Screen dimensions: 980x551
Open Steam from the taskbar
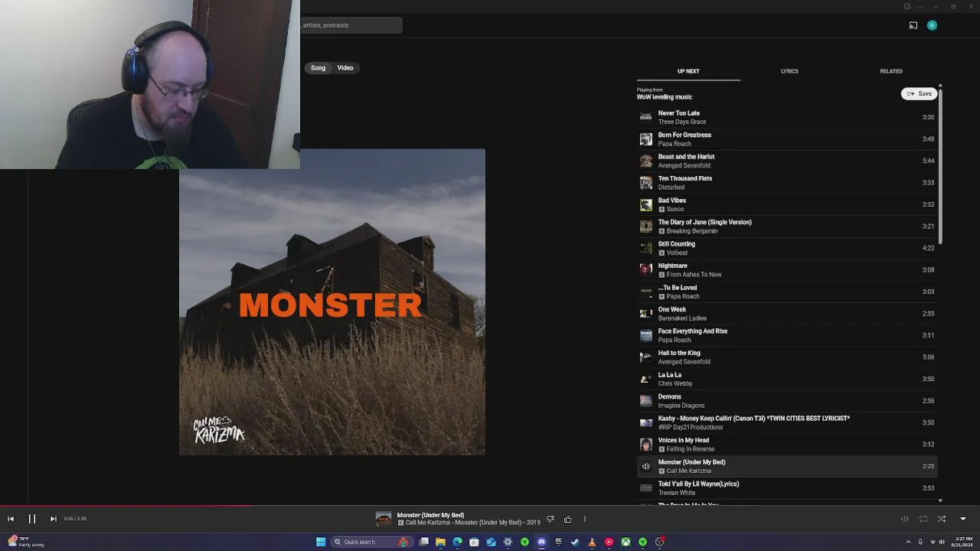pyautogui.click(x=575, y=542)
